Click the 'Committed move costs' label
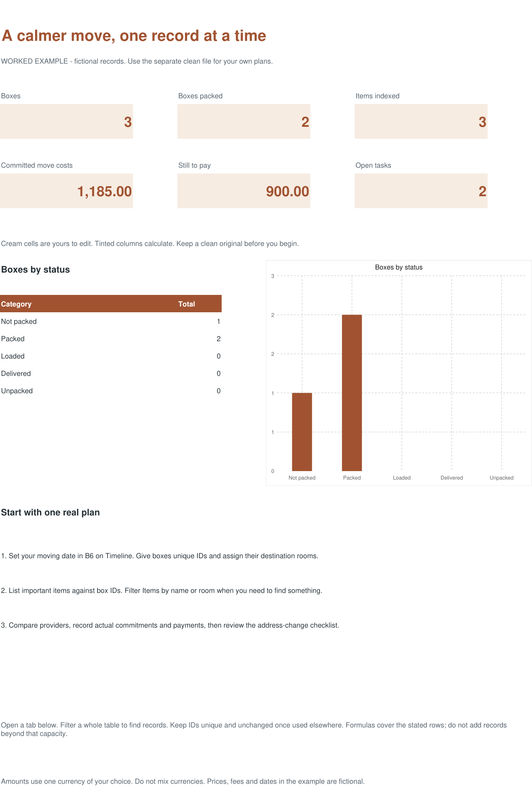The height and width of the screenshot is (798, 532). click(37, 165)
